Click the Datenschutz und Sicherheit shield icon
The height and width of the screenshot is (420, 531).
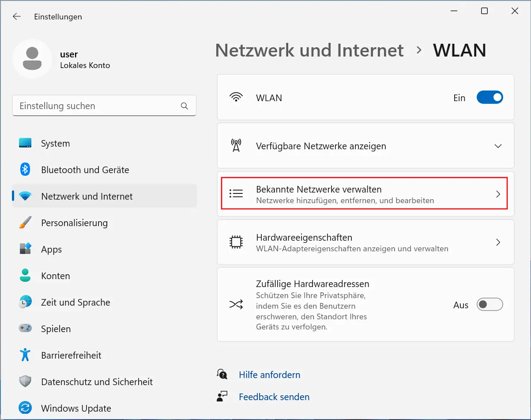pos(25,382)
